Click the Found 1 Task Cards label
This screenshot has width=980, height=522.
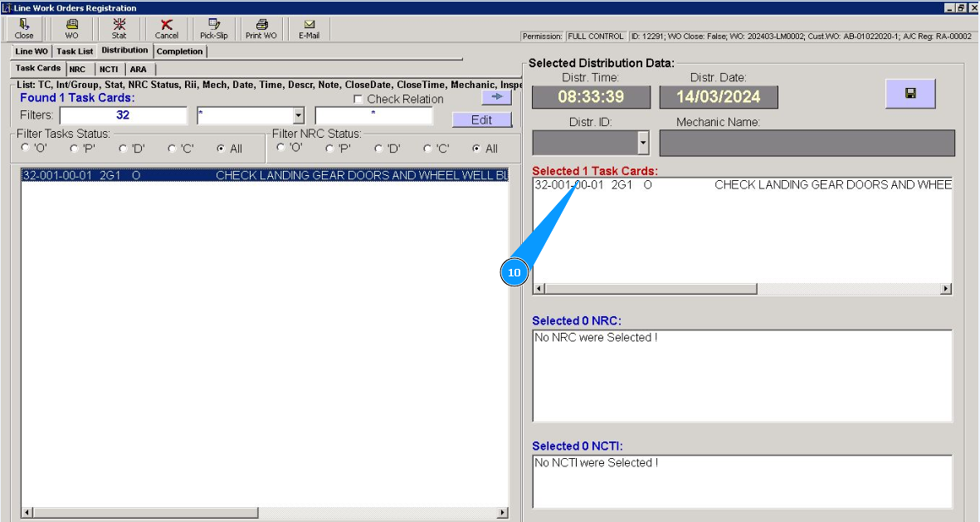pyautogui.click(x=77, y=98)
